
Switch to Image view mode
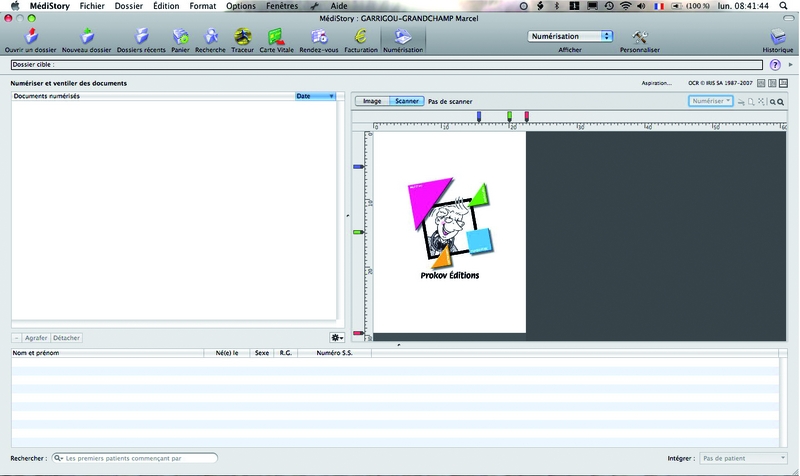pos(372,101)
